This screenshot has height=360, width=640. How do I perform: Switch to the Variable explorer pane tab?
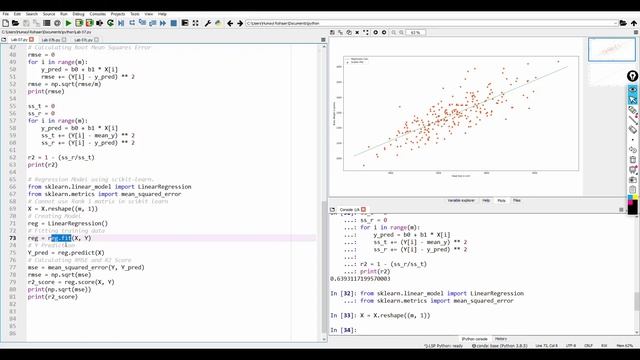(x=461, y=200)
